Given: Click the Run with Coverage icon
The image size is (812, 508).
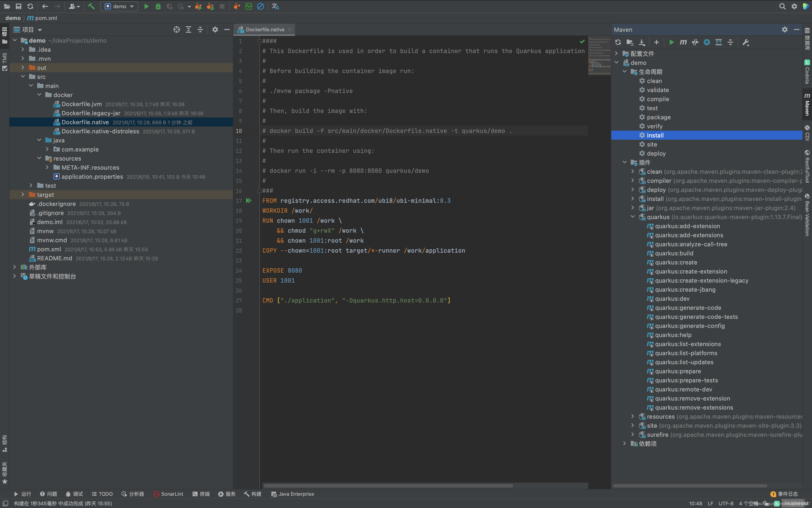Looking at the screenshot, I should click(x=170, y=6).
